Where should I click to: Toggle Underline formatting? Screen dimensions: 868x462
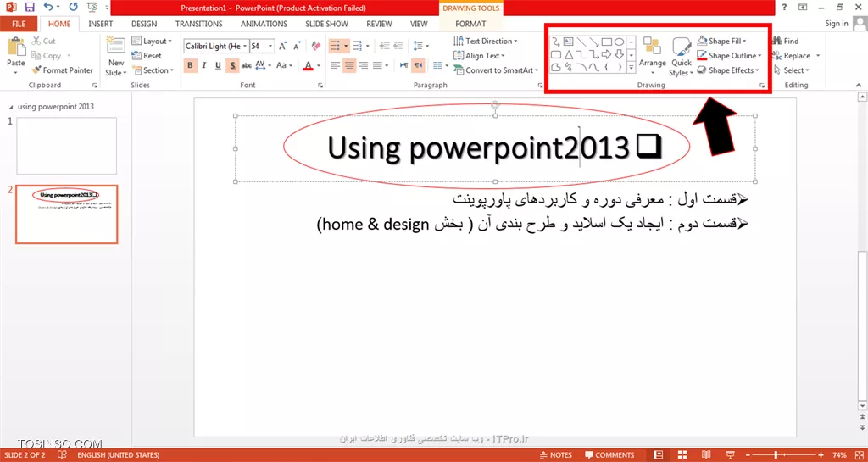pyautogui.click(x=218, y=65)
